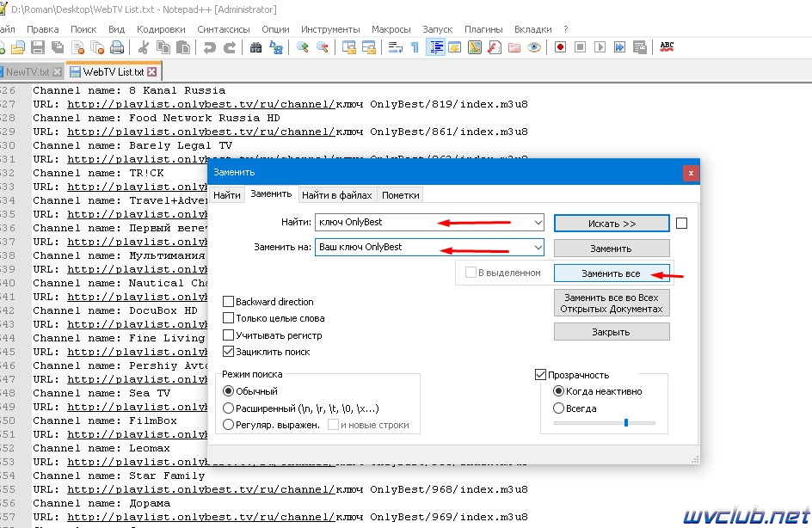Image resolution: width=812 pixels, height=528 pixels.
Task: Expand the 'Найти' field dropdown arrow
Action: pos(538,223)
